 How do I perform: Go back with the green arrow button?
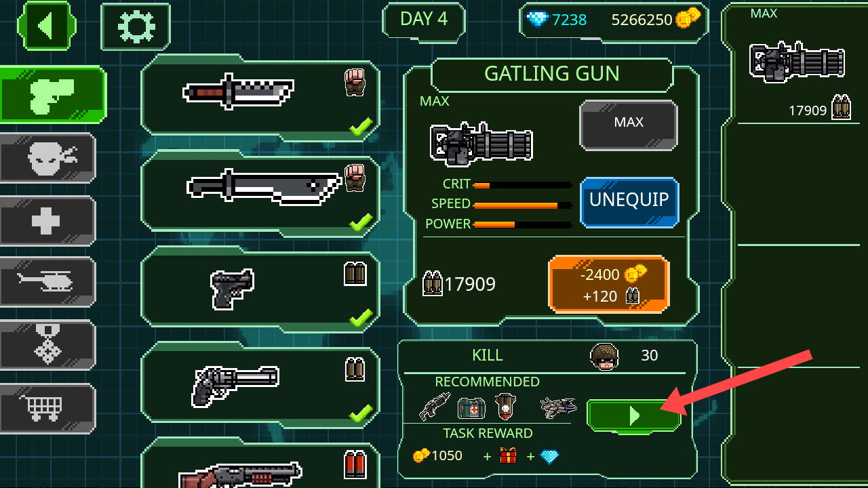coord(47,26)
